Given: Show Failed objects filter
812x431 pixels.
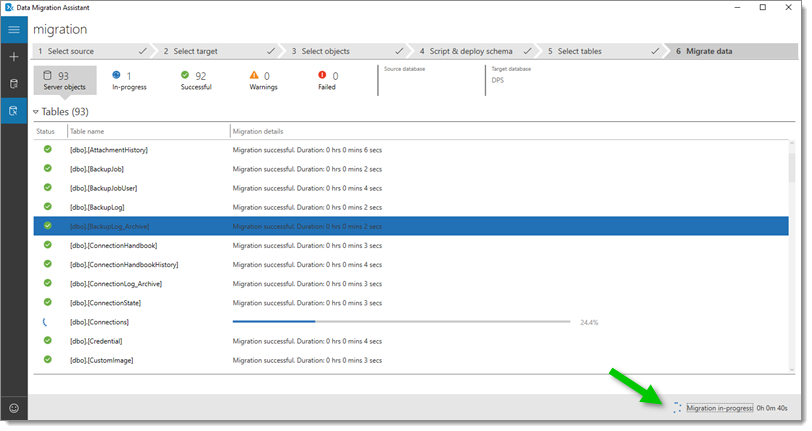Looking at the screenshot, I should [327, 81].
